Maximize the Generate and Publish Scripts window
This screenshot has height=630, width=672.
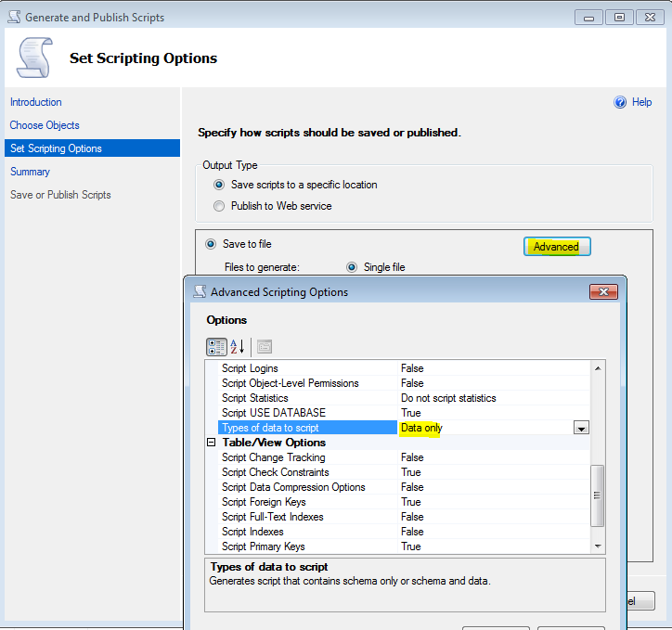[620, 17]
